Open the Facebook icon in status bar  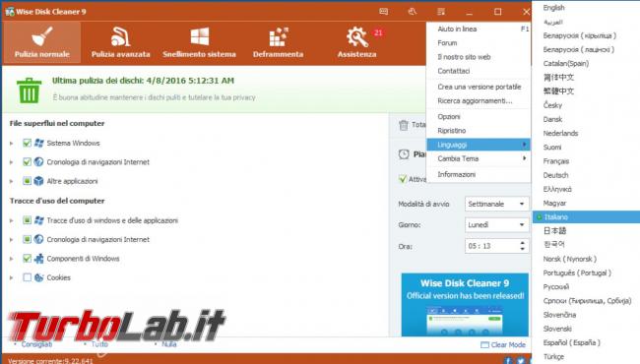508,360
